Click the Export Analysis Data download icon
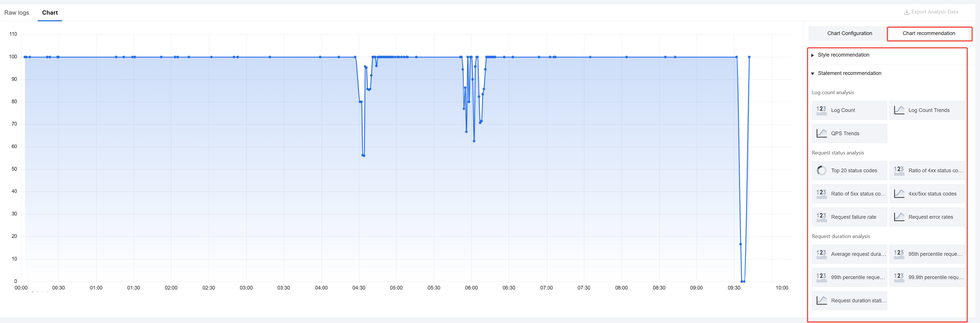Screen dimensions: 980x323 [906, 12]
